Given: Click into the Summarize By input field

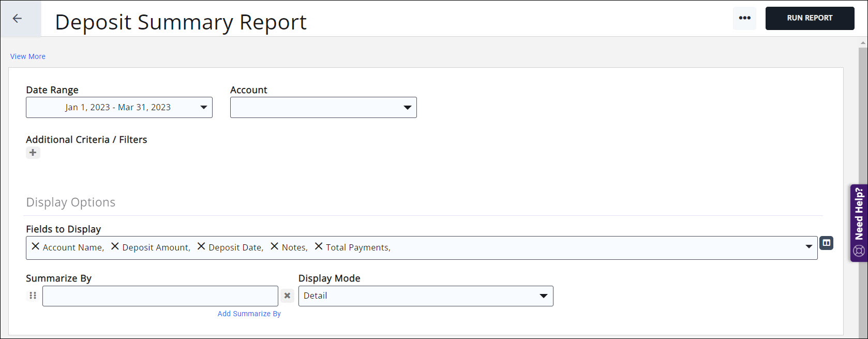Looking at the screenshot, I should point(160,296).
